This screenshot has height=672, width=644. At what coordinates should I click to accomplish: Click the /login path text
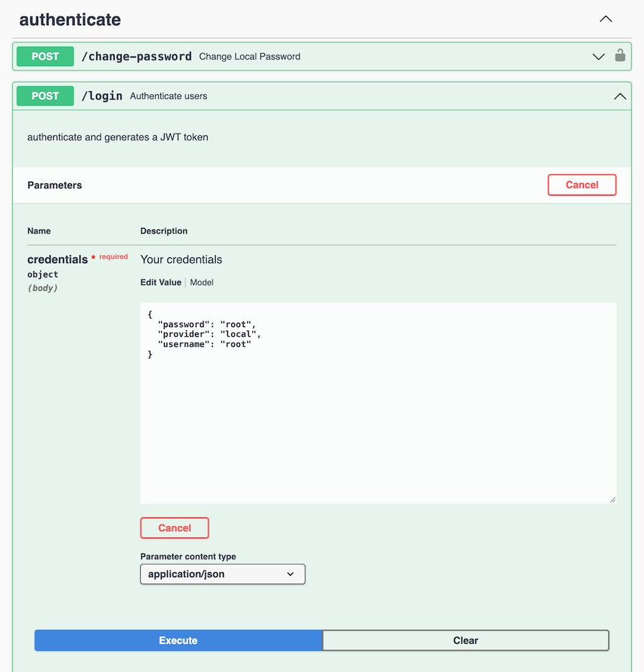tap(102, 96)
